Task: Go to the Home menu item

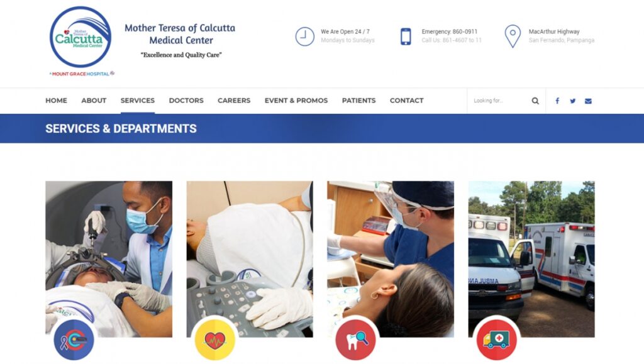Action: (56, 101)
